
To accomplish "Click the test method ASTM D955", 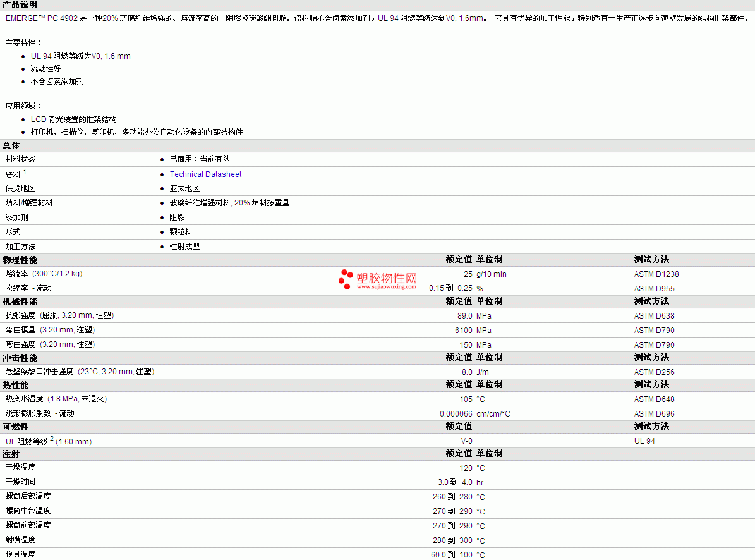I will [655, 288].
